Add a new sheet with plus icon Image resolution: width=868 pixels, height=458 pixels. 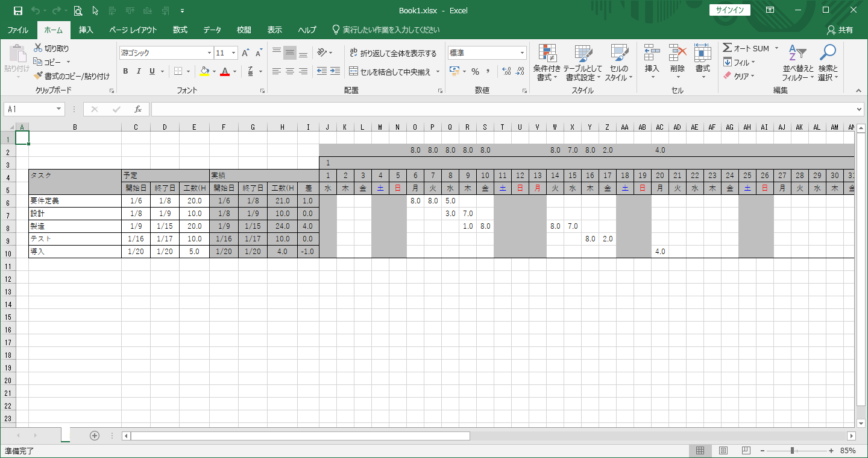point(95,435)
